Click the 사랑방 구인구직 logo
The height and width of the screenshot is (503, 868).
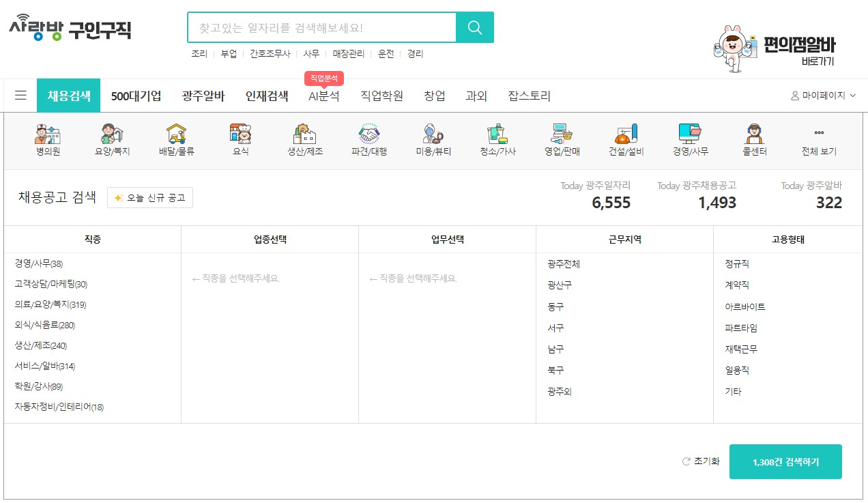point(70,28)
